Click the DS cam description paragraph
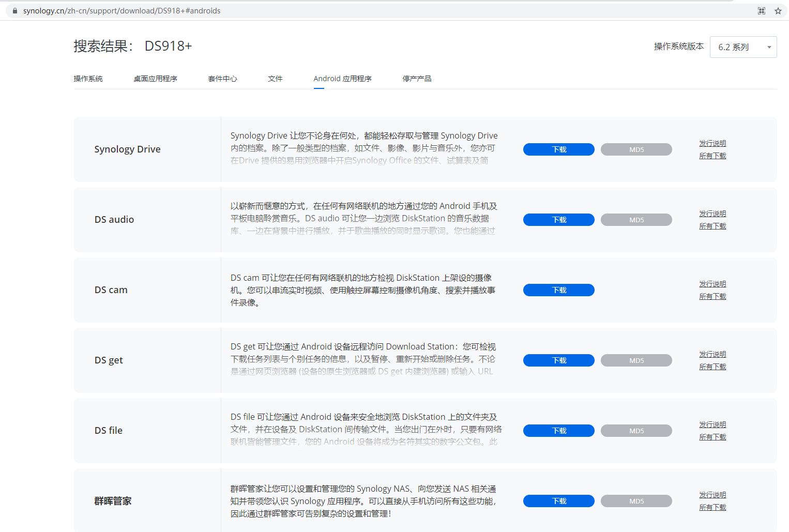Screen dimensions: 789x532 363,290
